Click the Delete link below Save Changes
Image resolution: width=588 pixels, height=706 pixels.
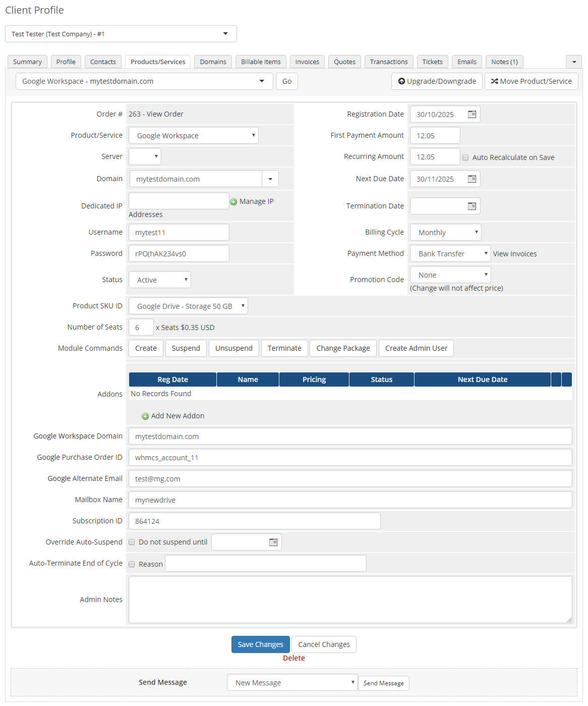click(x=293, y=658)
